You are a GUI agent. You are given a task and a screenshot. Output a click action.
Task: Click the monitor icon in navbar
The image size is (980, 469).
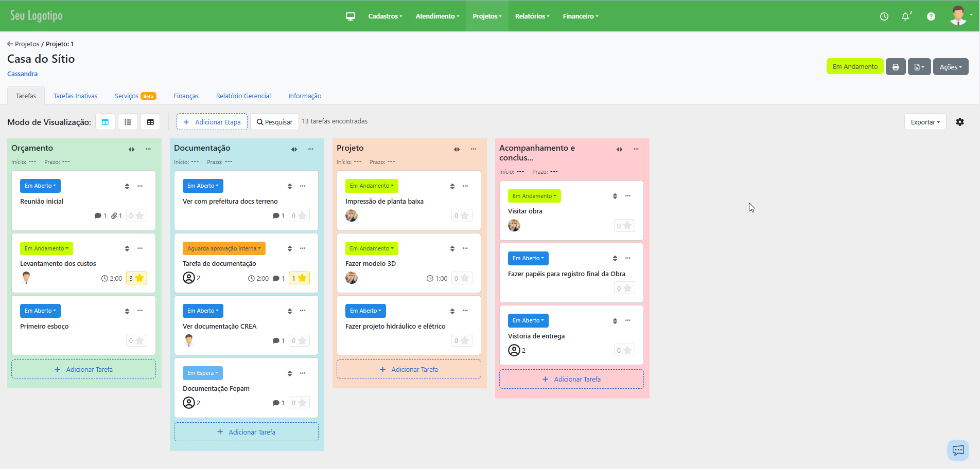pyautogui.click(x=351, y=16)
